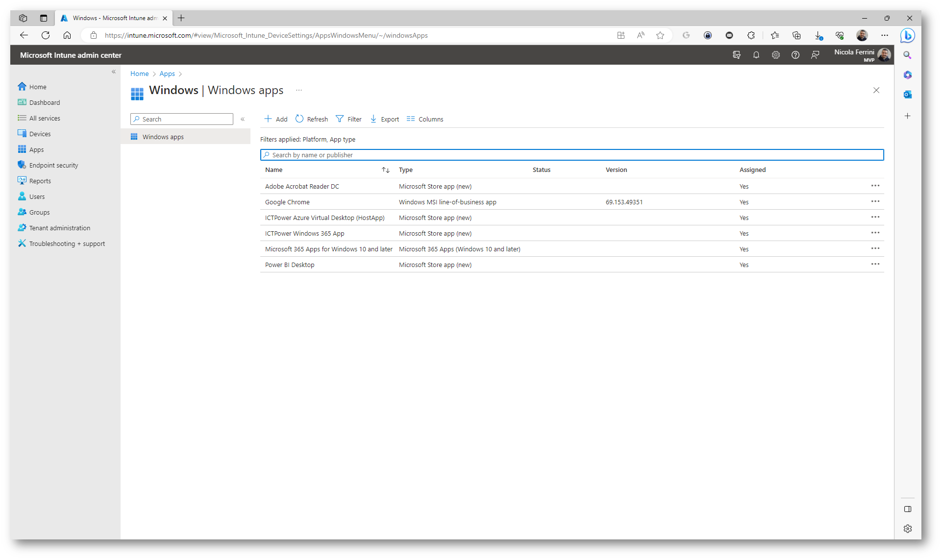
Task: Open more options for Microsoft 365 Apps row
Action: (x=875, y=248)
